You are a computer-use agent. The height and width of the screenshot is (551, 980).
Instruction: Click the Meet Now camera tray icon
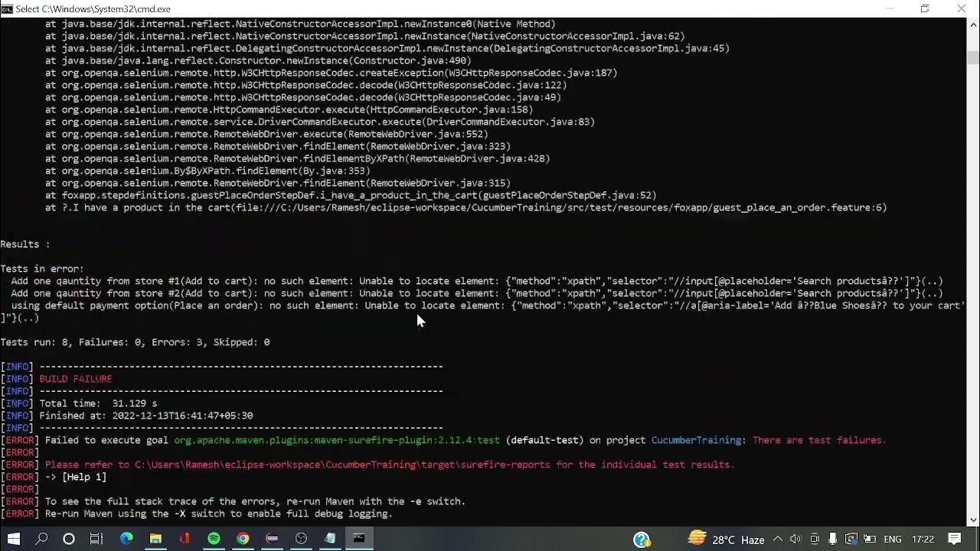(815, 539)
